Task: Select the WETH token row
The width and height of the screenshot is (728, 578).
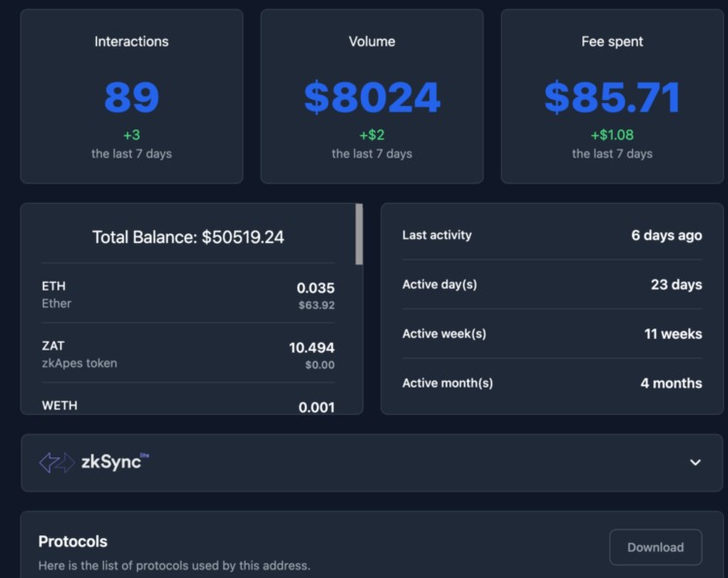Action: tap(188, 406)
